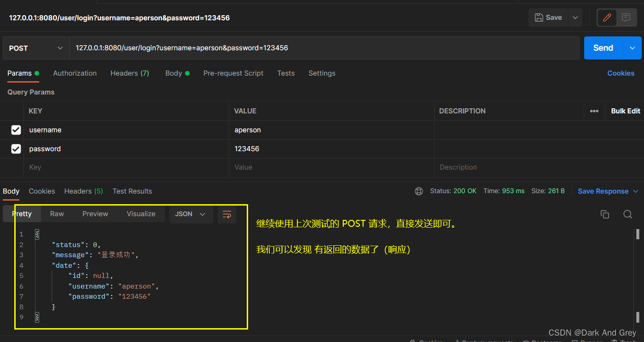Switch to the response Body tab
The height and width of the screenshot is (342, 644).
[11, 191]
